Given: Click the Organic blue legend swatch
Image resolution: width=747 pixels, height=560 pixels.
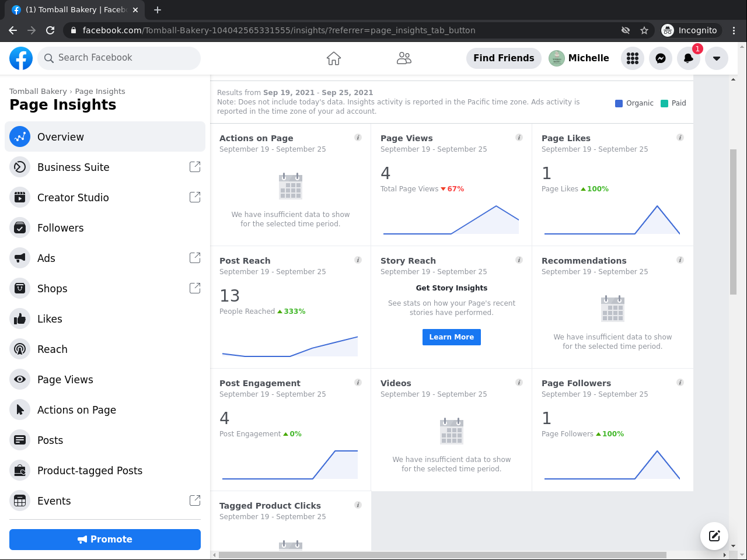Looking at the screenshot, I should point(619,103).
